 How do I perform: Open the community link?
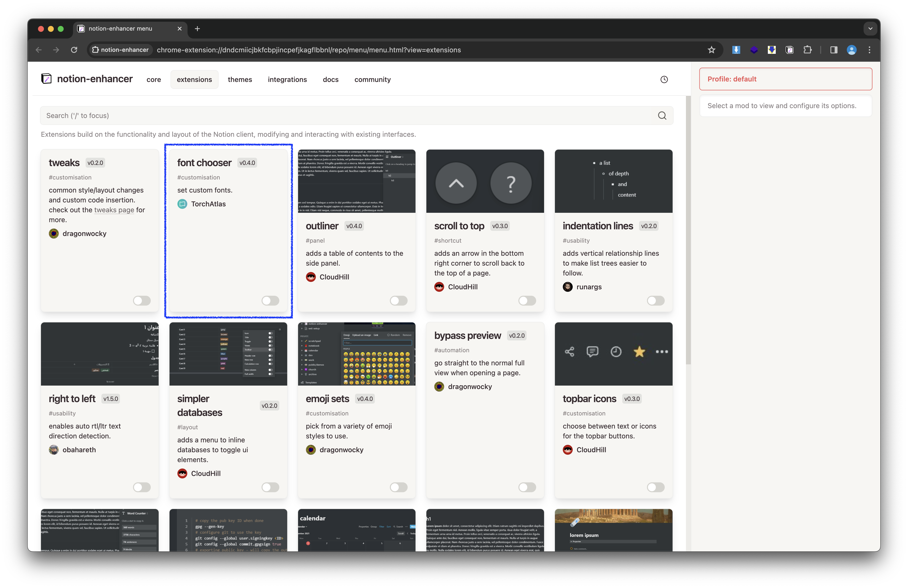coord(372,79)
